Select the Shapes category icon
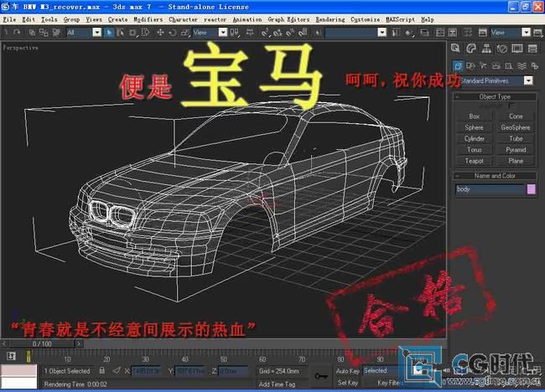Screen dimensions: 545x392 pyautogui.click(x=470, y=65)
